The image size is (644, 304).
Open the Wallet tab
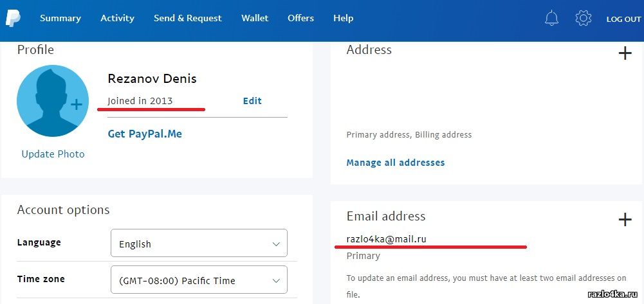point(255,19)
